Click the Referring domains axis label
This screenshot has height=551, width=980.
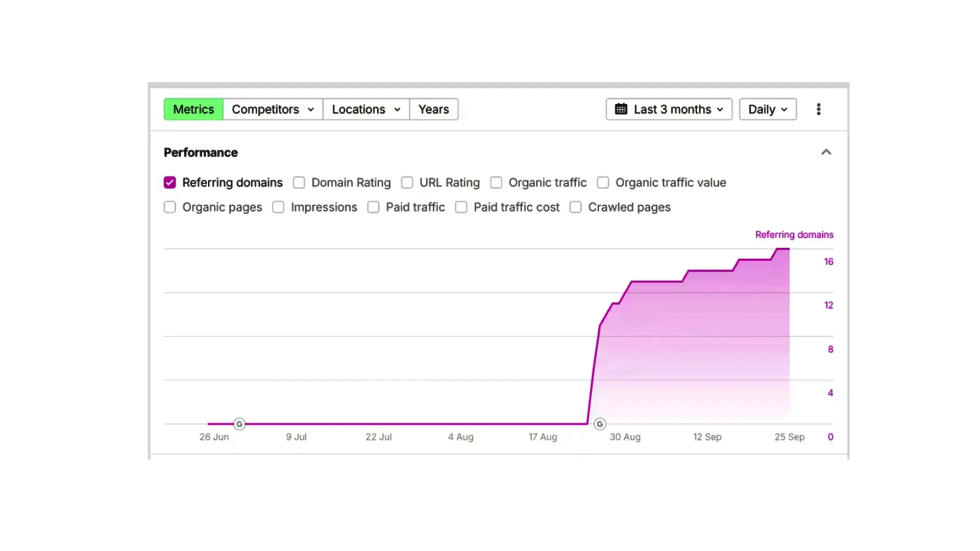pos(794,235)
